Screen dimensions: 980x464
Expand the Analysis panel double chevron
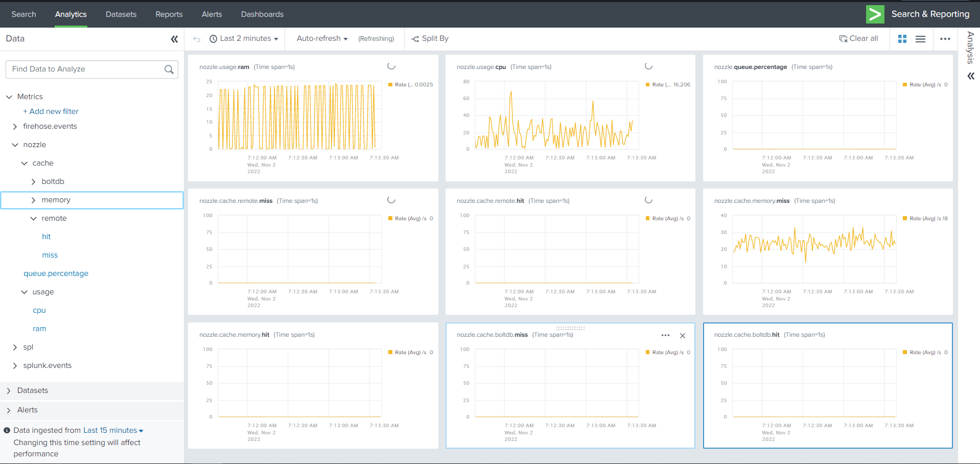click(x=971, y=76)
